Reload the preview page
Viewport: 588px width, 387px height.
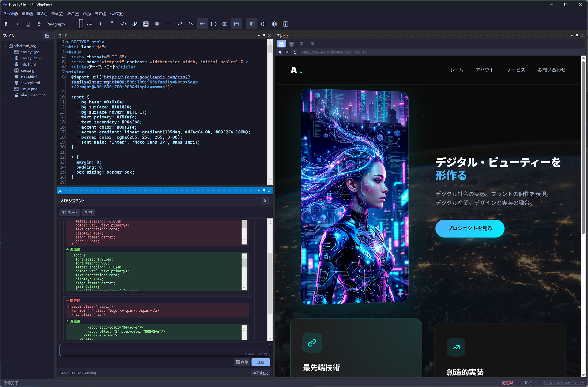click(x=295, y=52)
